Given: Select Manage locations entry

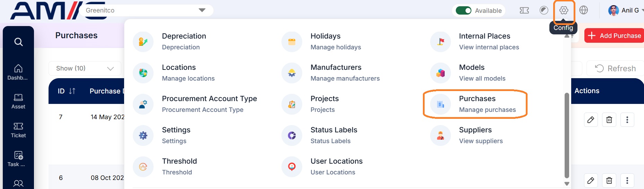Looking at the screenshot, I should coord(188,79).
